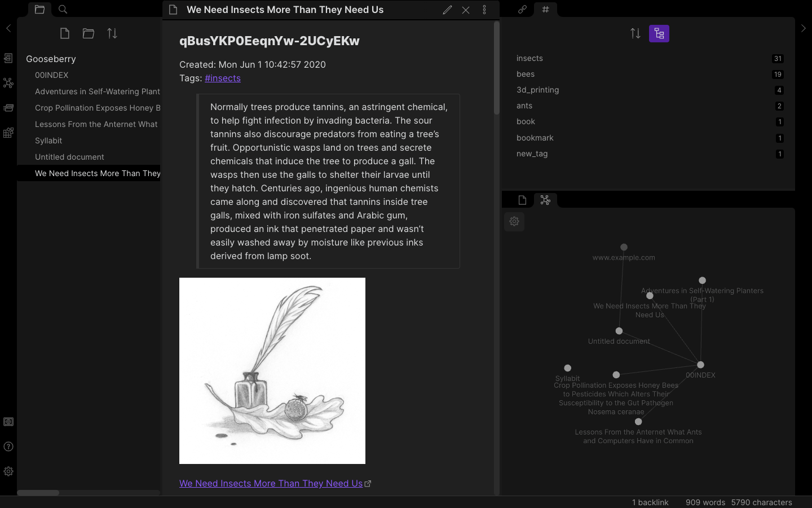Open the Untitled document note
Viewport: 812px width, 508px height.
(89, 157)
